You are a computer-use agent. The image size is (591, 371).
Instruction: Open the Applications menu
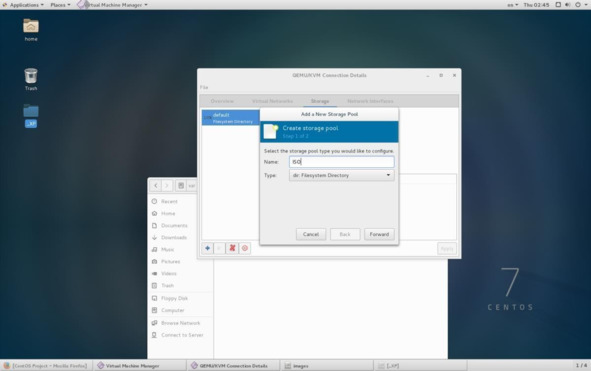click(x=23, y=5)
